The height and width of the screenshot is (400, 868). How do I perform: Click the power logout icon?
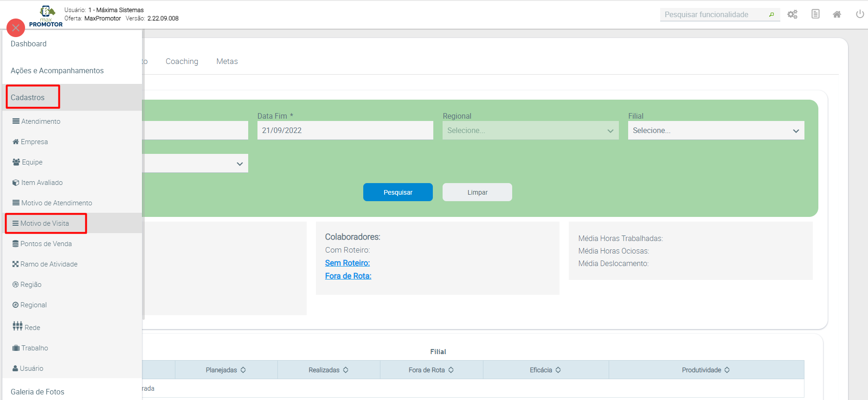[x=860, y=14]
